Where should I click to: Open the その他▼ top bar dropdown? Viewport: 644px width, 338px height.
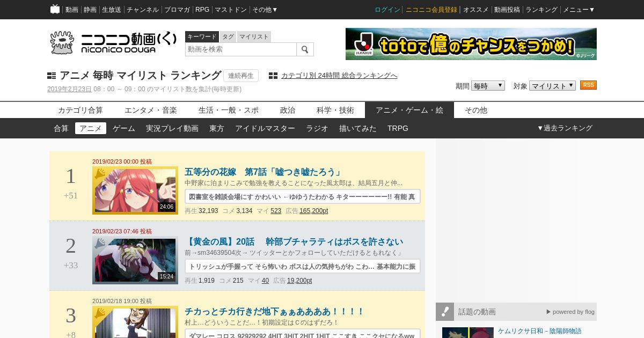[265, 10]
